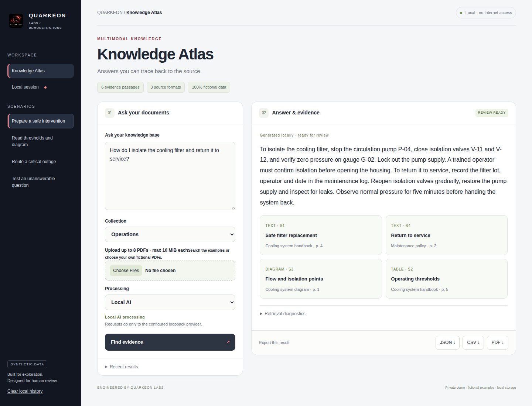Viewport: 532px width, 406px height.
Task: Click the REVIEW READY status badge
Action: click(492, 113)
